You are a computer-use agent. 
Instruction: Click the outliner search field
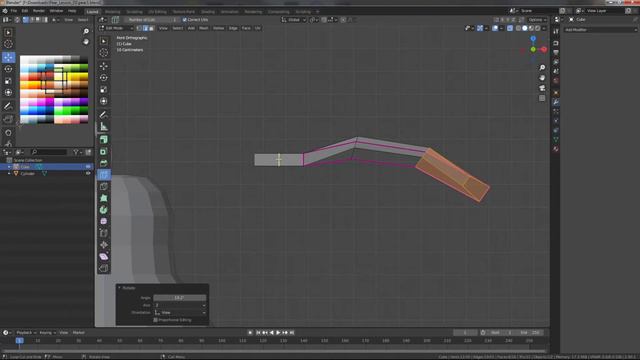tap(49, 152)
